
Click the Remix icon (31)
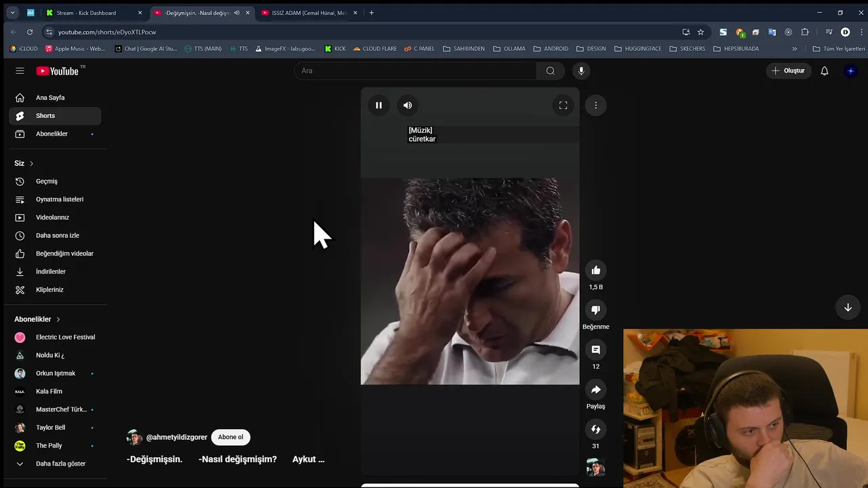[595, 429]
